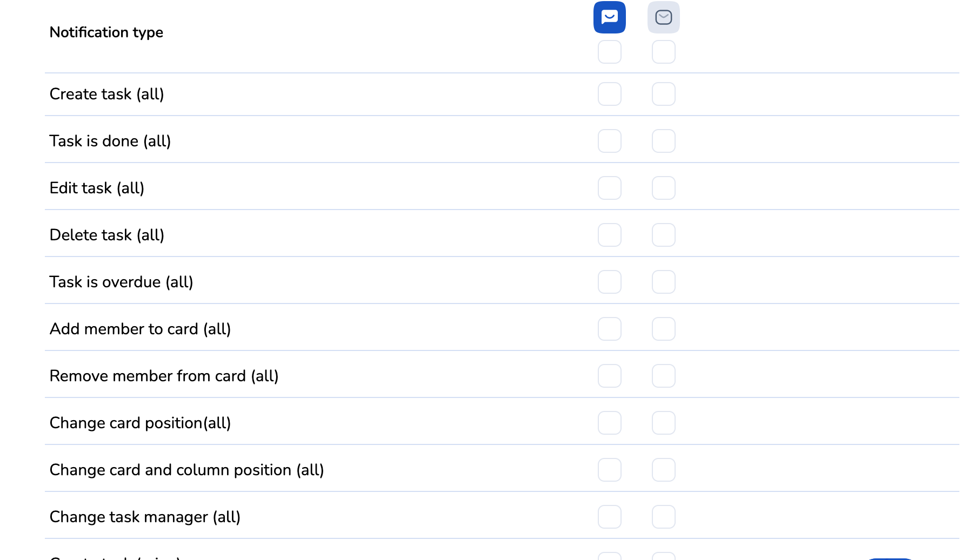Enable email notification for Edit task (all)
This screenshot has height=560, width=961.
pos(663,188)
